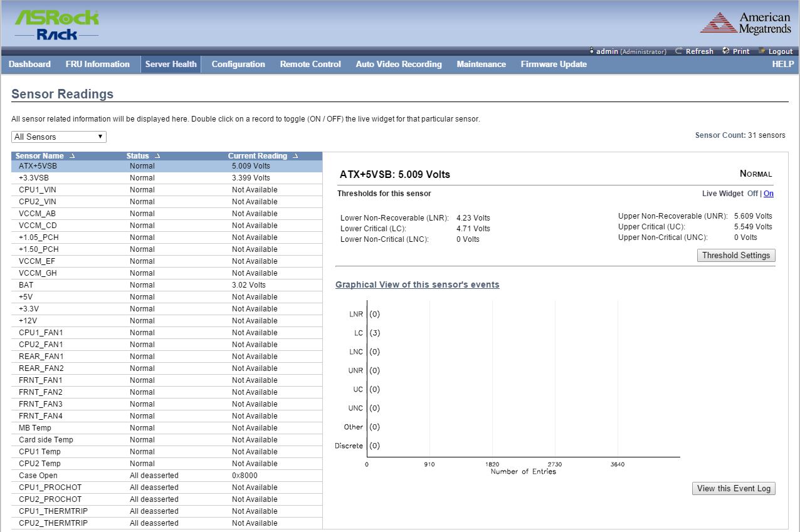Click the Refresh arrow icon
Image resolution: width=800 pixels, height=532 pixels.
pos(679,51)
